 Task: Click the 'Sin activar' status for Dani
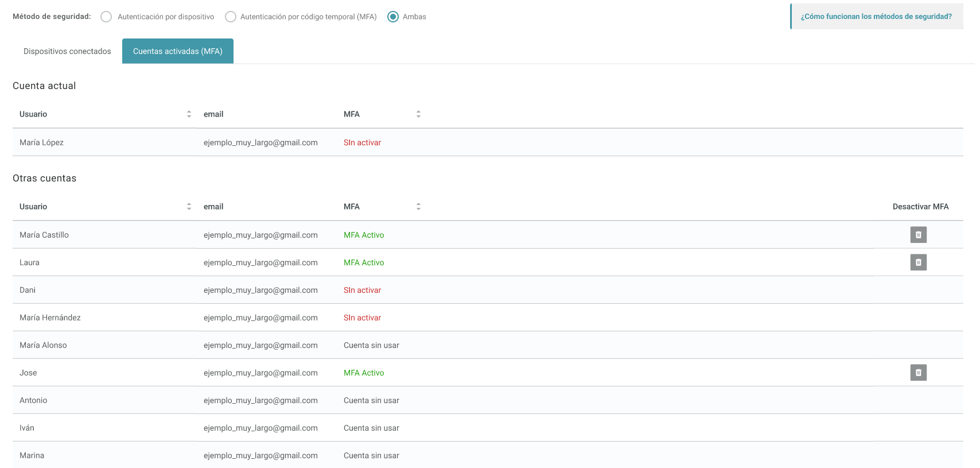pyautogui.click(x=362, y=290)
